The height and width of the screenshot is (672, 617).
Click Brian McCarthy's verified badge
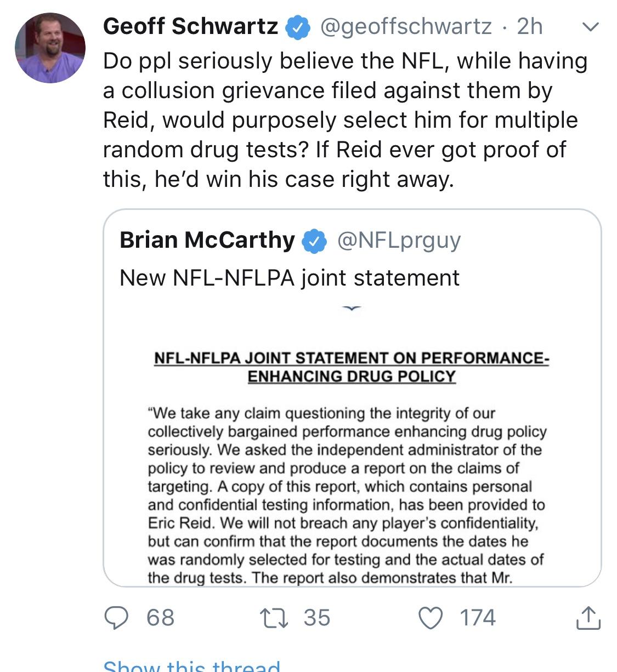coord(314,241)
